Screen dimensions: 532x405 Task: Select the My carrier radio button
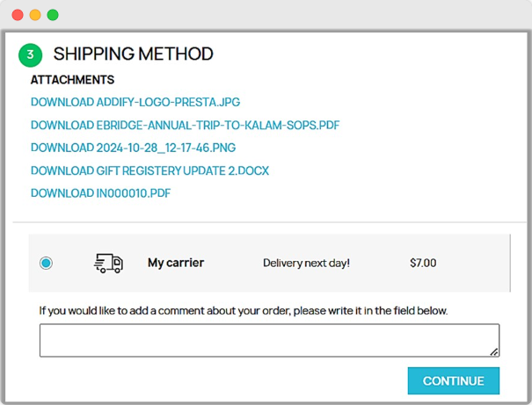46,263
